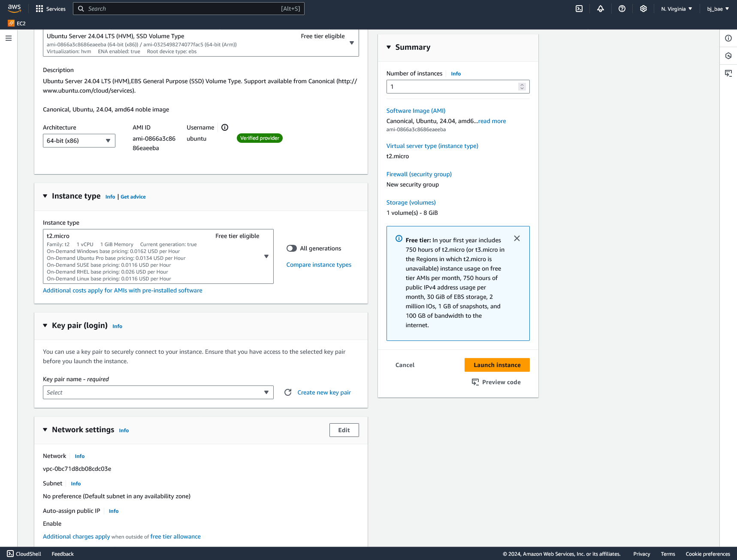
Task: Open notifications bell
Action: pos(601,9)
